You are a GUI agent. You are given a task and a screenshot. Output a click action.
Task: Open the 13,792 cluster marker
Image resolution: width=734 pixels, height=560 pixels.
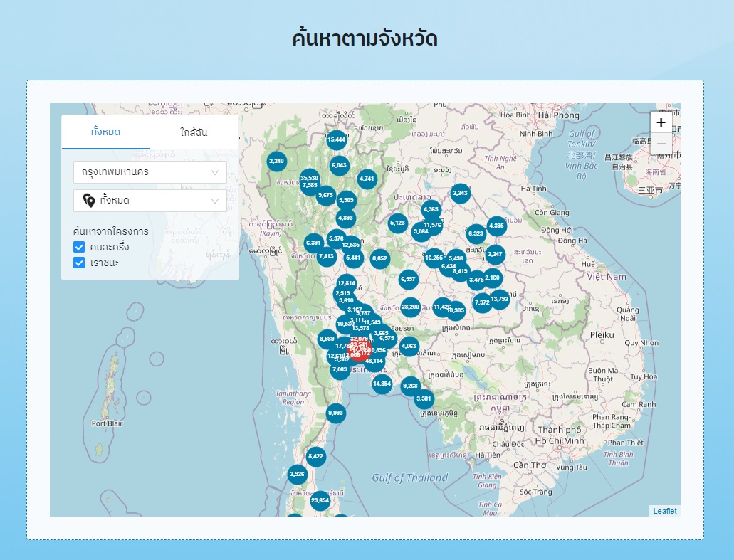[x=500, y=299]
